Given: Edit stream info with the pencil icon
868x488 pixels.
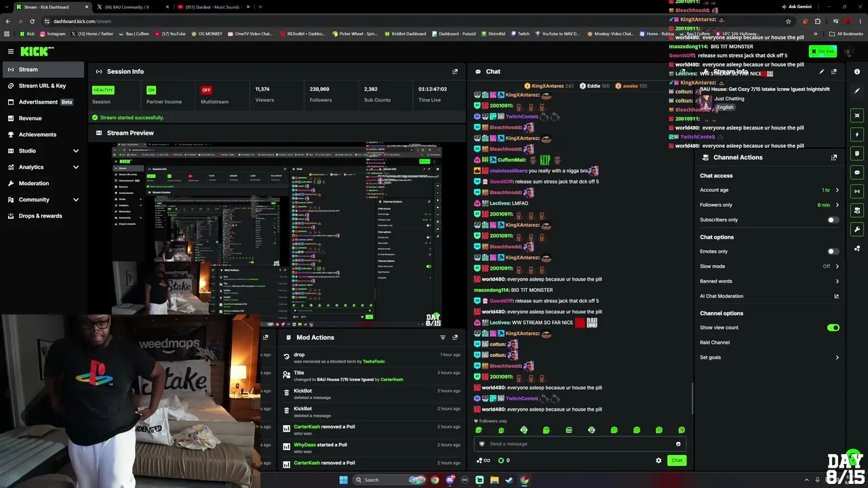Looking at the screenshot, I should point(822,71).
